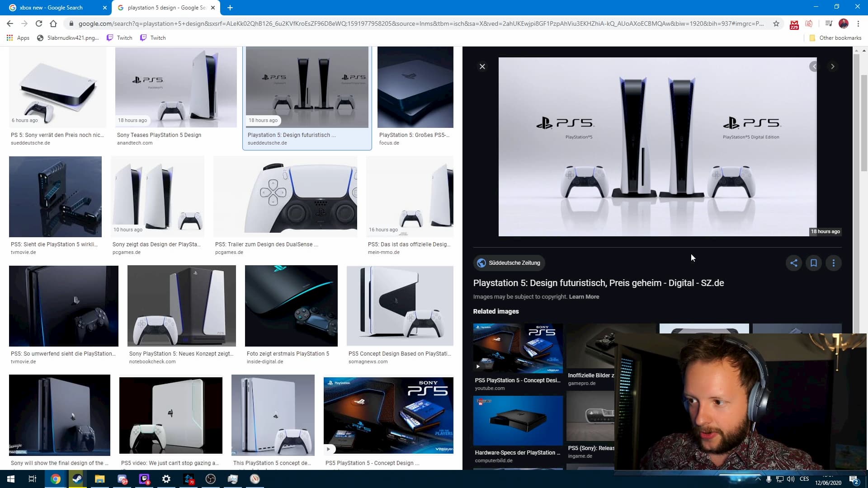
Task: Go to next image in preview
Action: point(833,66)
